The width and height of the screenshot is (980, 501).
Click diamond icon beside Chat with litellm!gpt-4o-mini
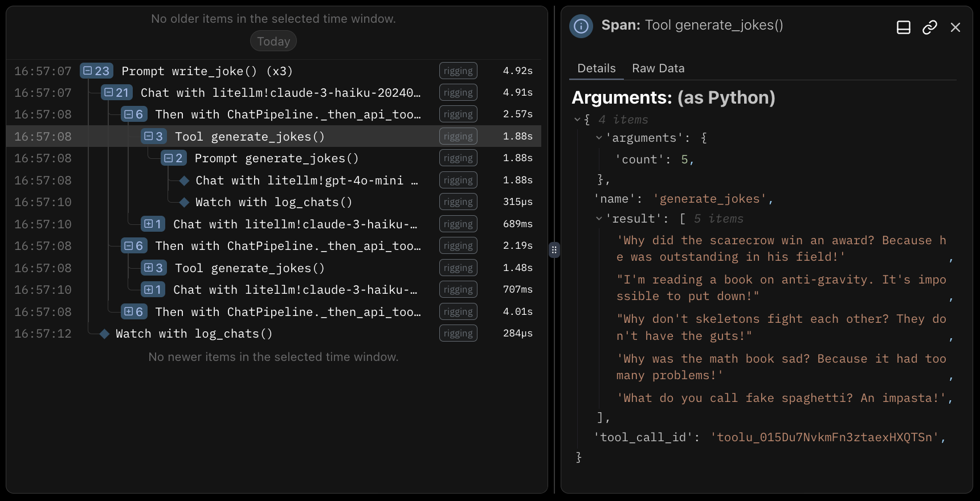point(184,180)
